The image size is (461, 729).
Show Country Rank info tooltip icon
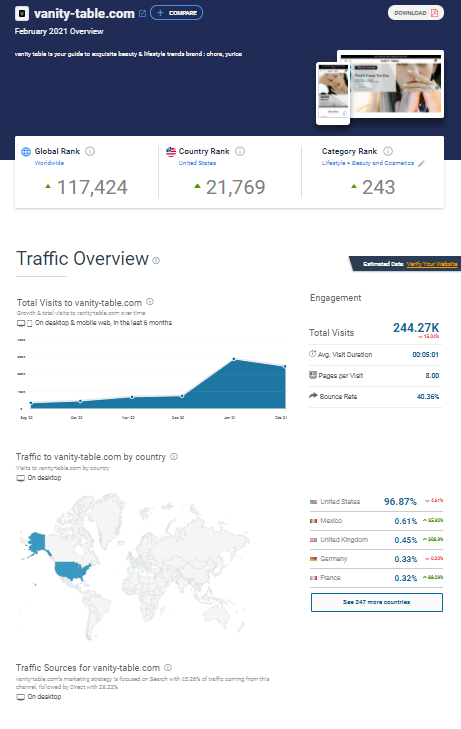tap(240, 151)
